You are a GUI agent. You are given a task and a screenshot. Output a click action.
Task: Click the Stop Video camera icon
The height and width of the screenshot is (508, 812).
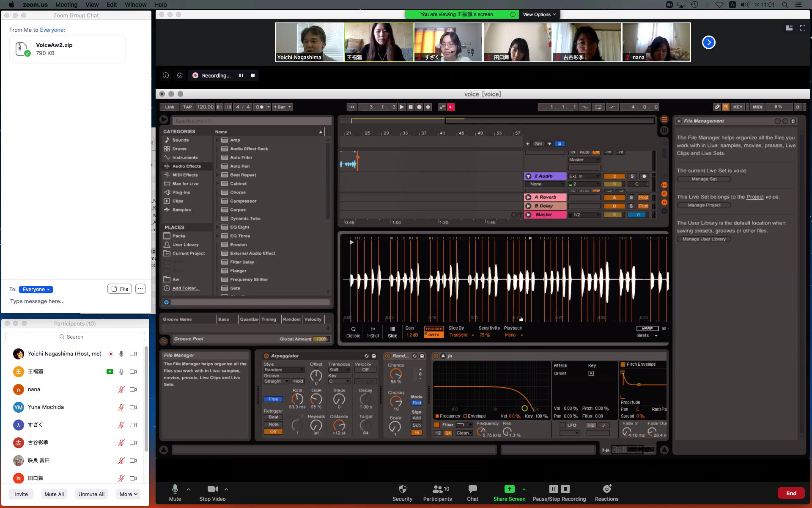pyautogui.click(x=212, y=489)
